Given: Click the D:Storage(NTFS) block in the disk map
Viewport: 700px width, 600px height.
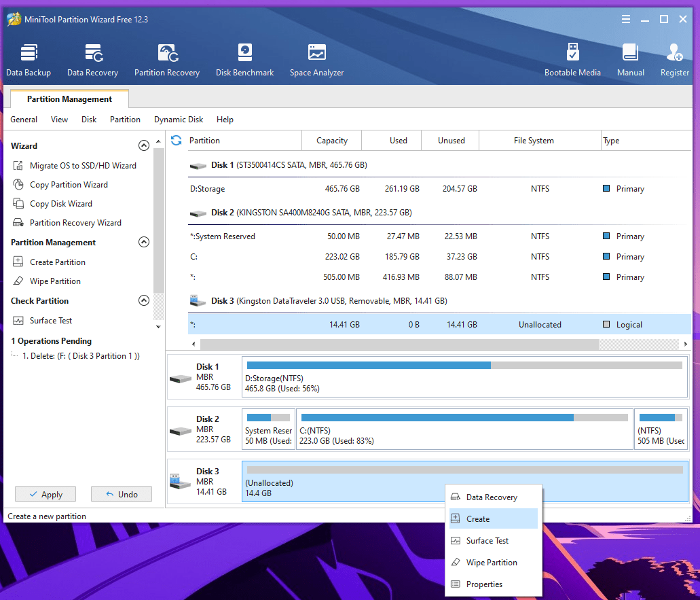Looking at the screenshot, I should [464, 376].
